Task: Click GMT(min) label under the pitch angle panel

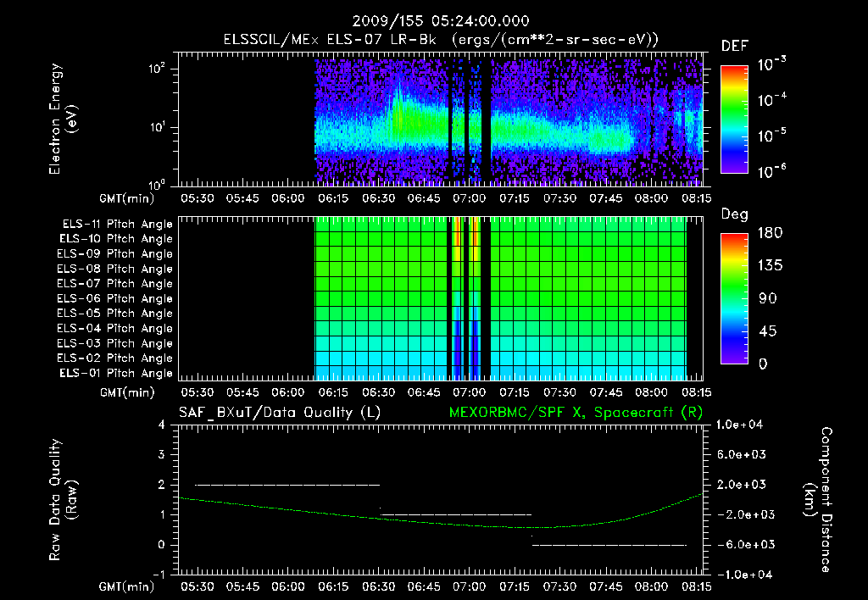Action: (x=127, y=393)
